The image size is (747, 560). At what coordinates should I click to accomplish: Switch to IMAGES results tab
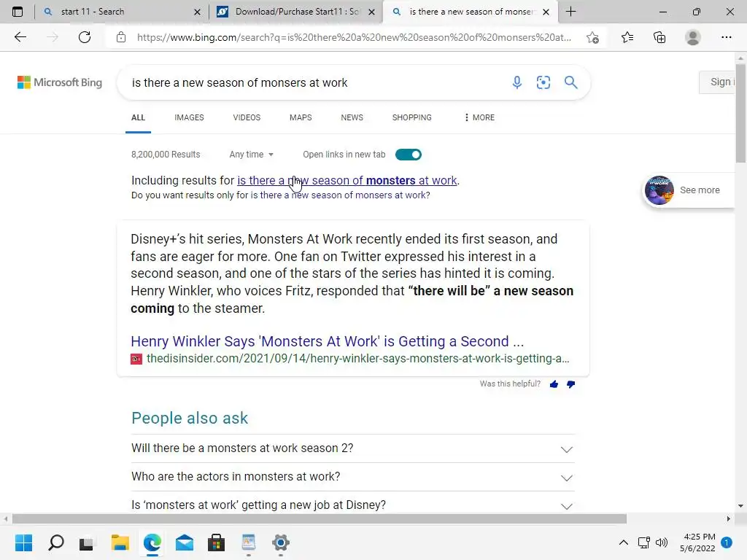pos(189,117)
